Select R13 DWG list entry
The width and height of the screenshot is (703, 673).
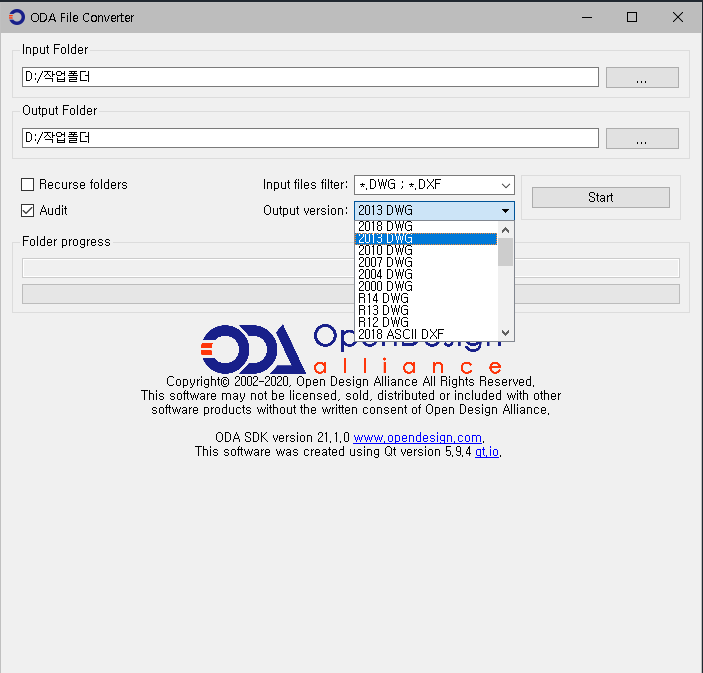pos(426,310)
